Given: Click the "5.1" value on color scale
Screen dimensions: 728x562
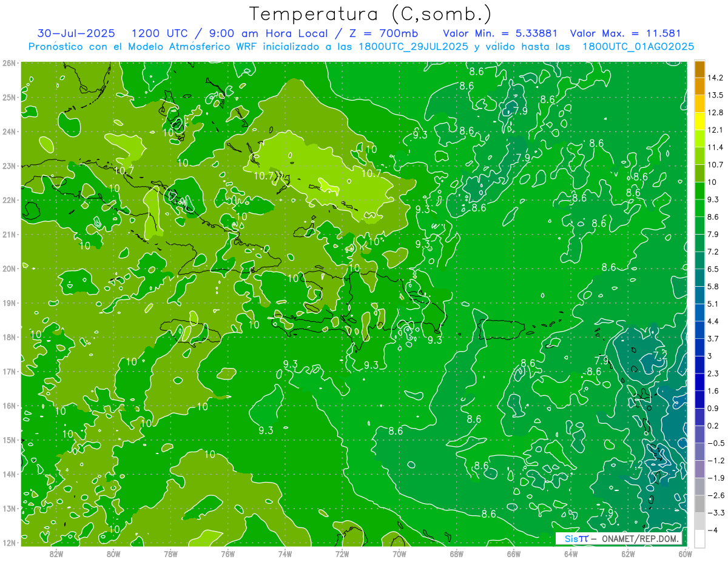Looking at the screenshot, I should (x=713, y=304).
